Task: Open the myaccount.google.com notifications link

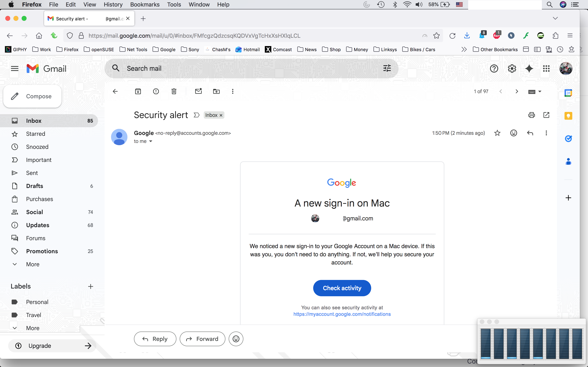Action: [342, 314]
